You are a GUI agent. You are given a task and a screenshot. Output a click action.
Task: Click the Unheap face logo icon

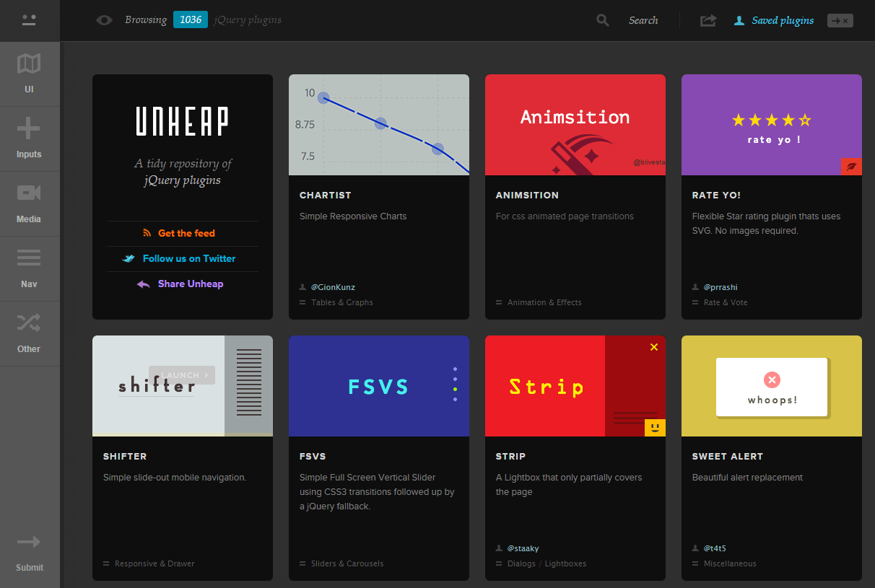[x=29, y=20]
